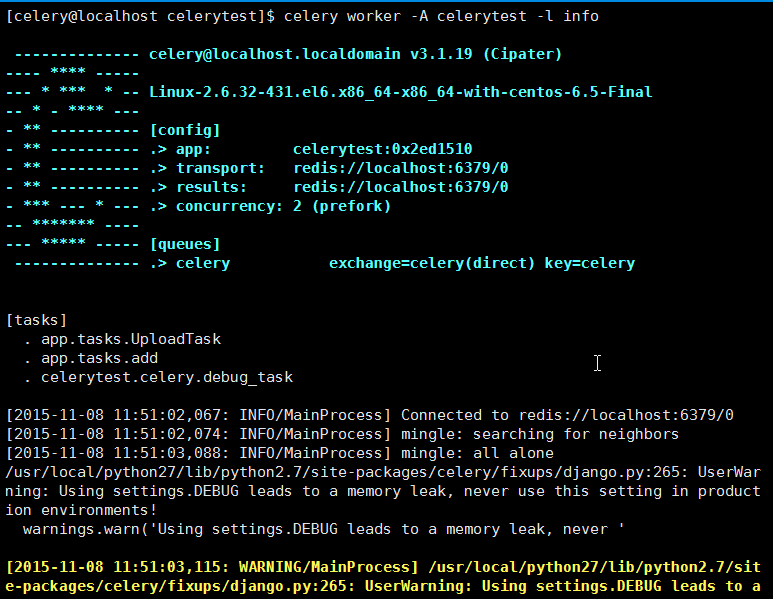Viewport: 773px width, 599px height.
Task: Click the queue name "celery" after ".>"
Action: (203, 263)
